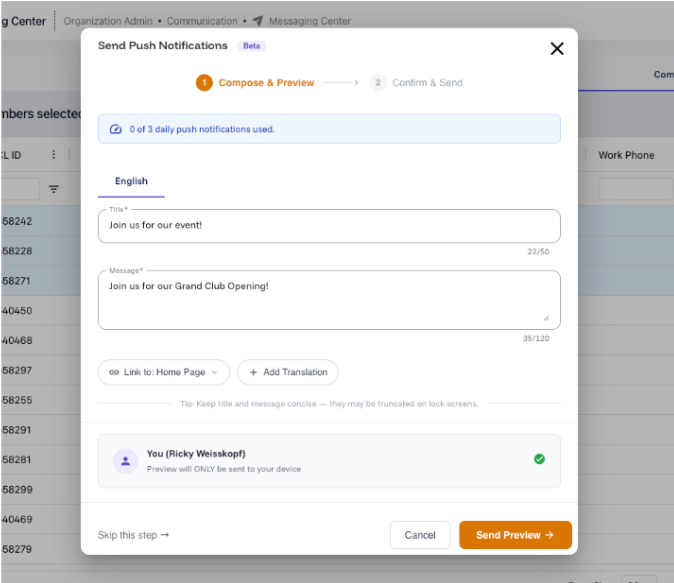Image resolution: width=674 pixels, height=583 pixels.
Task: Click the plus icon on Add Translation
Action: 253,372
